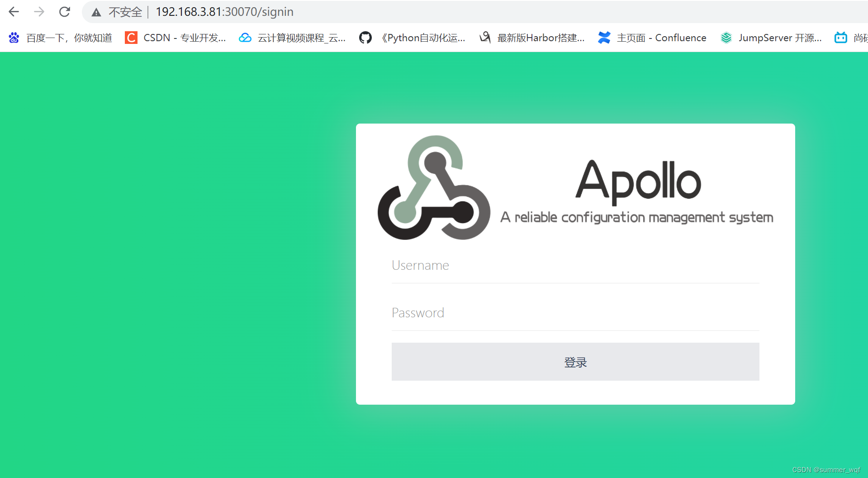Open the Confluence 主页面 bookmark

click(651, 38)
